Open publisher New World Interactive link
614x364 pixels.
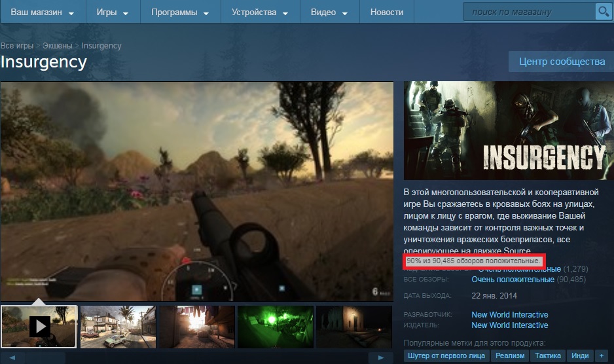point(509,325)
